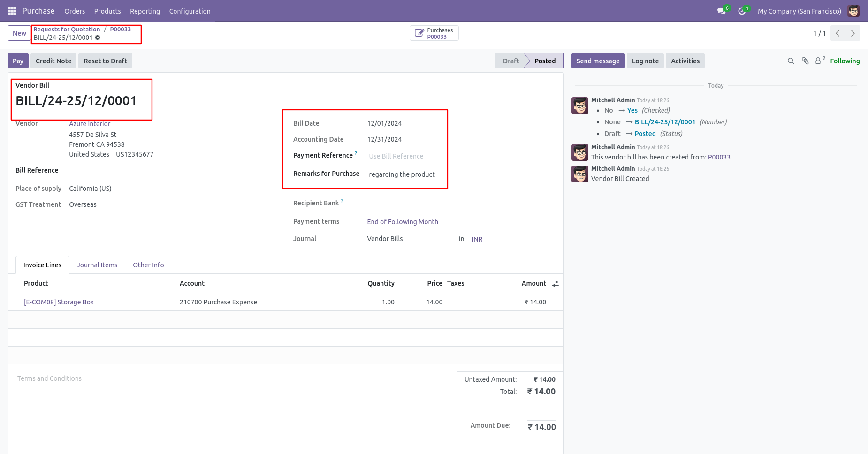This screenshot has width=868, height=454.
Task: Click company switcher My Company (San Francisco)
Action: (x=799, y=11)
